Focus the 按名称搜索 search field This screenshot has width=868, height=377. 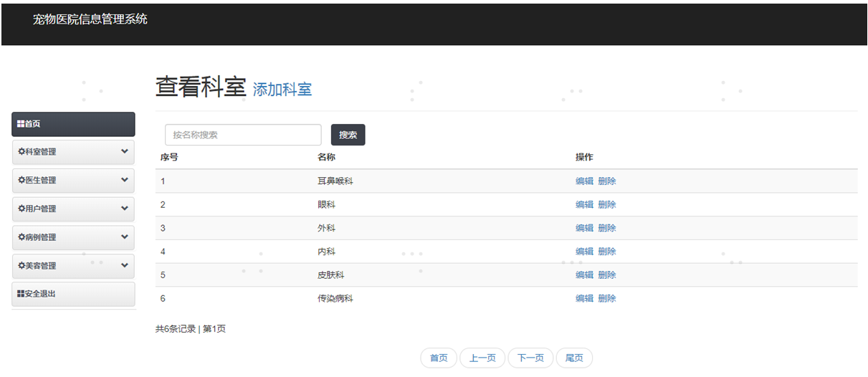pyautogui.click(x=243, y=135)
